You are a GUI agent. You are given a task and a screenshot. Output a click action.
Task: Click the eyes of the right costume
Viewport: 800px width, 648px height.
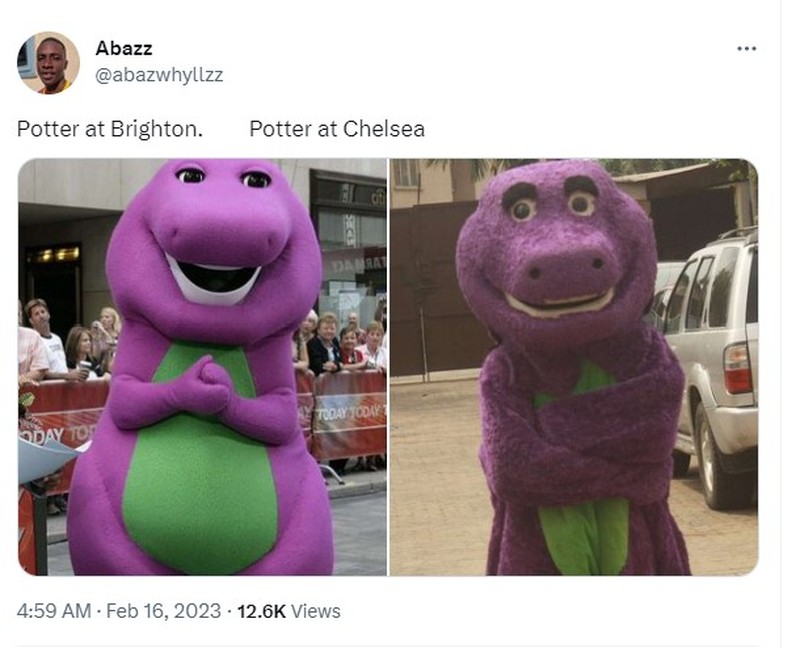click(553, 205)
